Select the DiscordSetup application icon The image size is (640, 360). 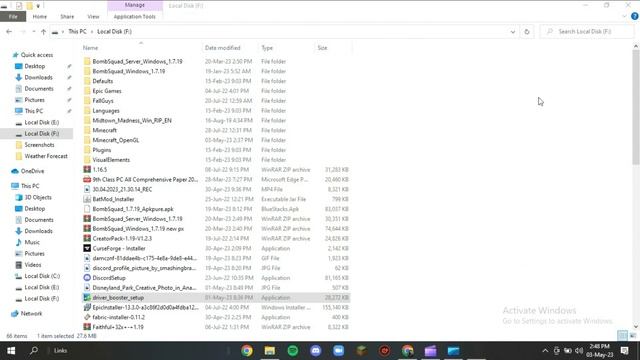pos(87,278)
